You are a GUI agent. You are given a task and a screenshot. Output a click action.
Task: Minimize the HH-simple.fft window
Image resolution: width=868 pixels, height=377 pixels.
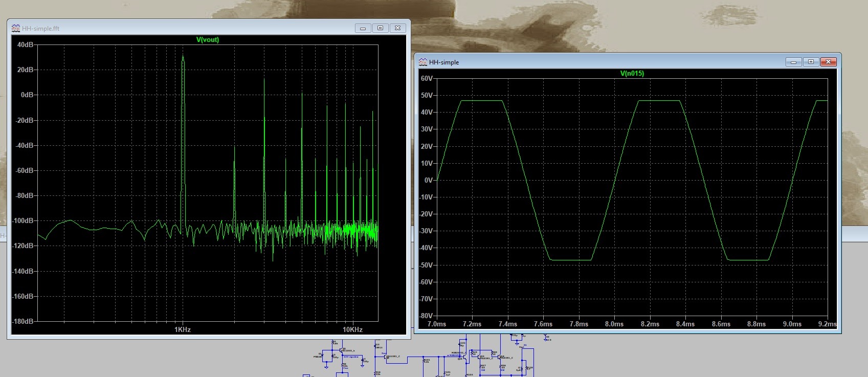coord(363,28)
